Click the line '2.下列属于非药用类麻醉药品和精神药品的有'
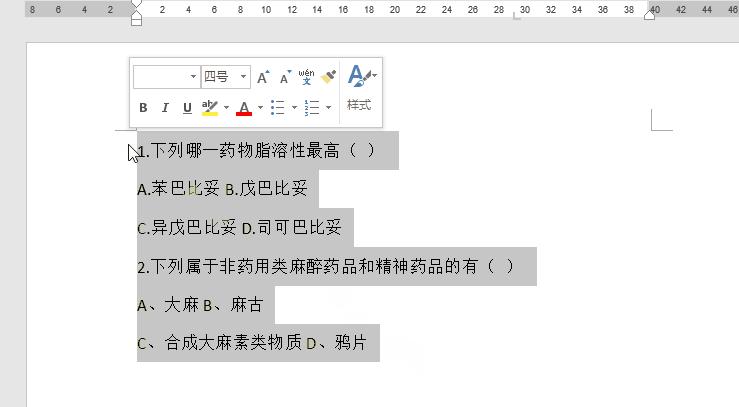739x407 pixels. coord(308,267)
